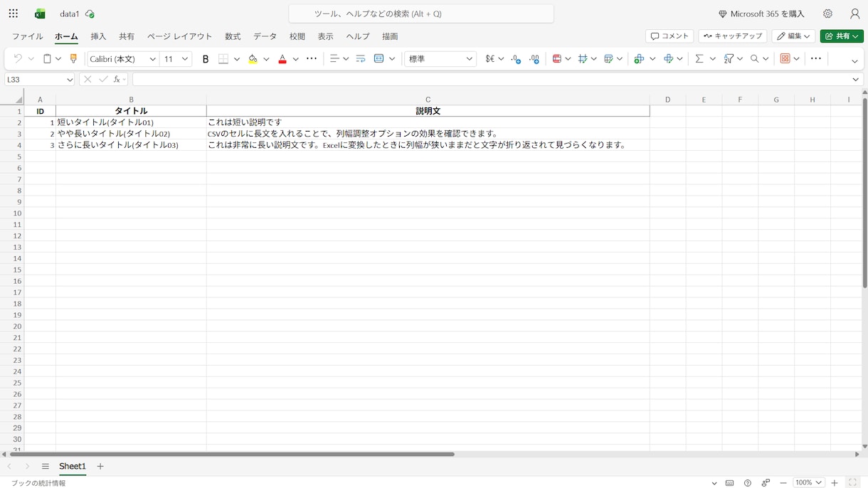Open the number format box showing 標準
This screenshot has width=868, height=488.
[x=440, y=59]
